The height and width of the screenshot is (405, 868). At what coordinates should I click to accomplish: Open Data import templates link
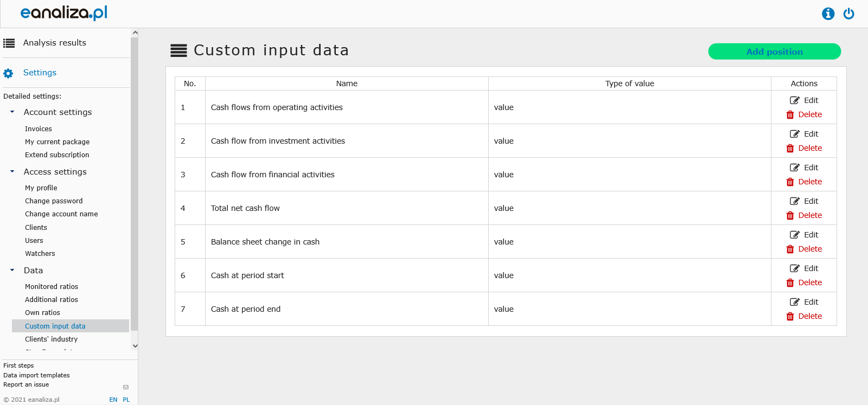click(36, 375)
